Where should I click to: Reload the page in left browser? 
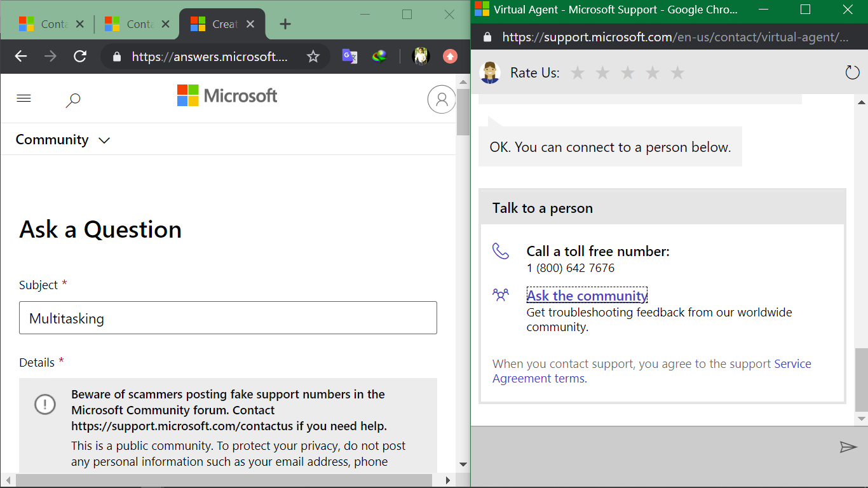80,57
